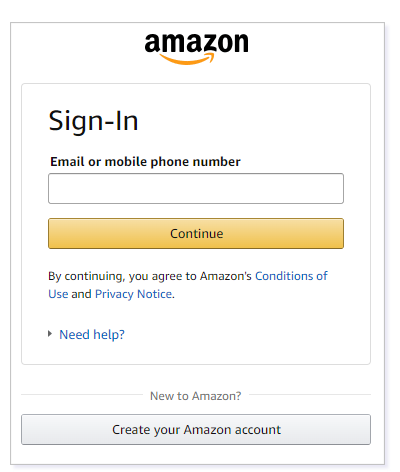Click the Amazon logo at top
Viewport: 400px width, 472px height.
196,49
